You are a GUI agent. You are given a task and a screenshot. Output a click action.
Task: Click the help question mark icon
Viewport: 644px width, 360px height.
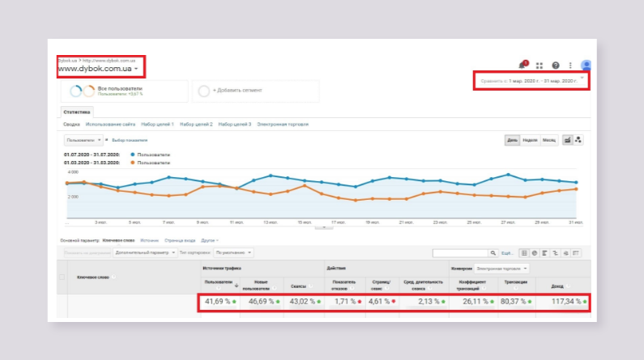coord(556,66)
